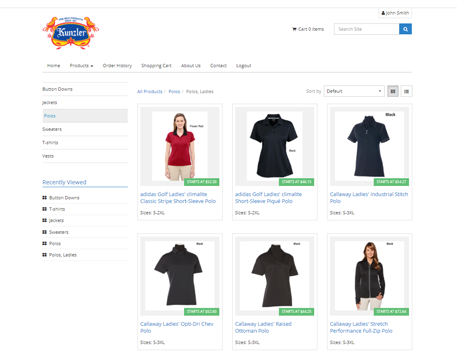Select Button Downs category in sidebar
The image size is (457, 360).
pyautogui.click(x=85, y=89)
